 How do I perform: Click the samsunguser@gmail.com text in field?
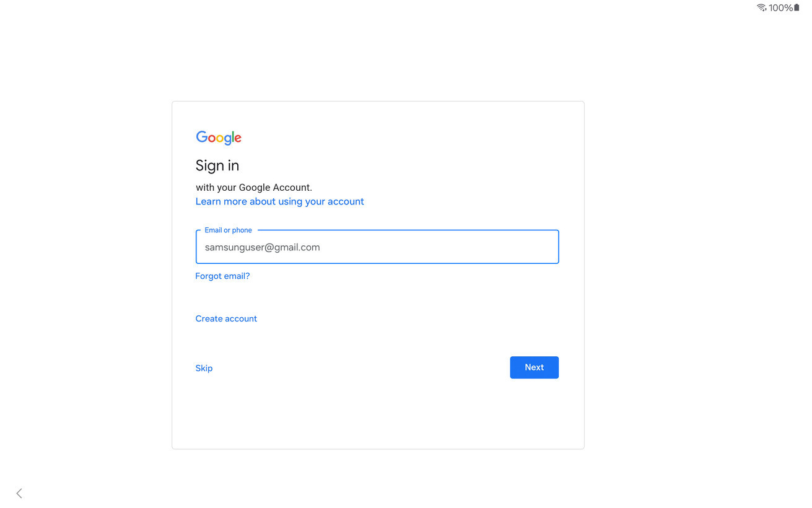262,247
